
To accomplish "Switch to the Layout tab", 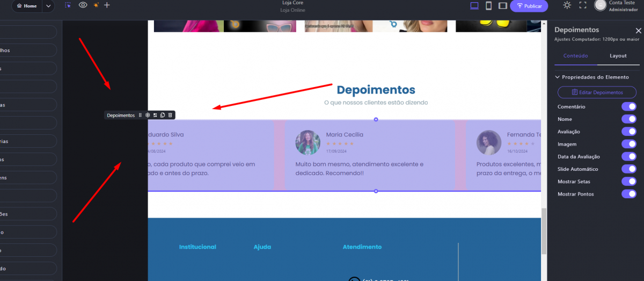I will [618, 56].
